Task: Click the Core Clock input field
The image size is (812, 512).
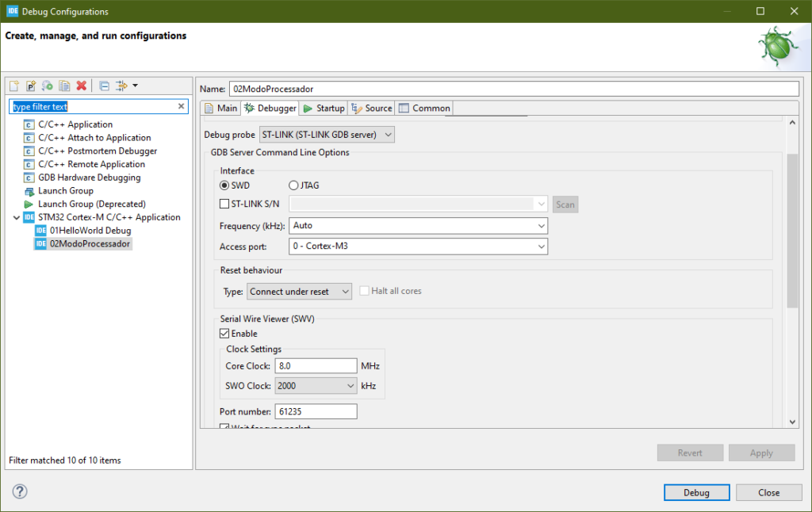Action: (316, 366)
